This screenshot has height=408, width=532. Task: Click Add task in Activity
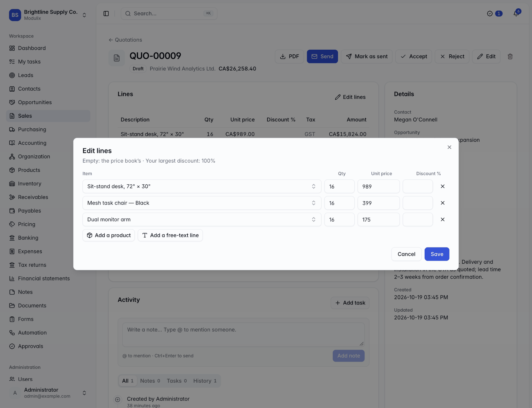click(x=350, y=303)
